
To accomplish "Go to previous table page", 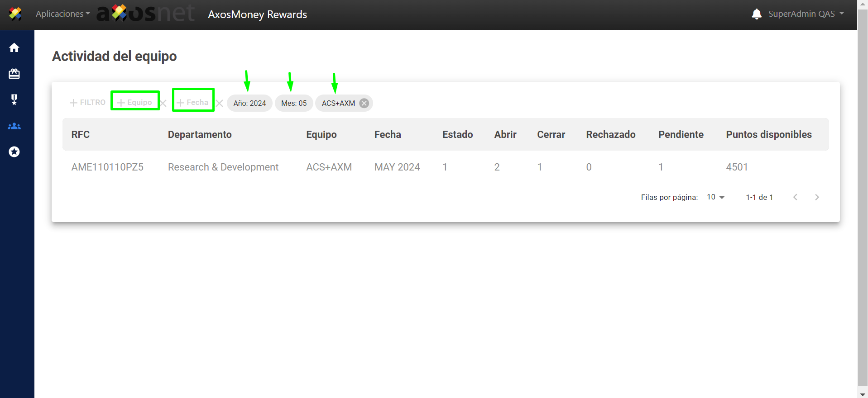I will 795,197.
